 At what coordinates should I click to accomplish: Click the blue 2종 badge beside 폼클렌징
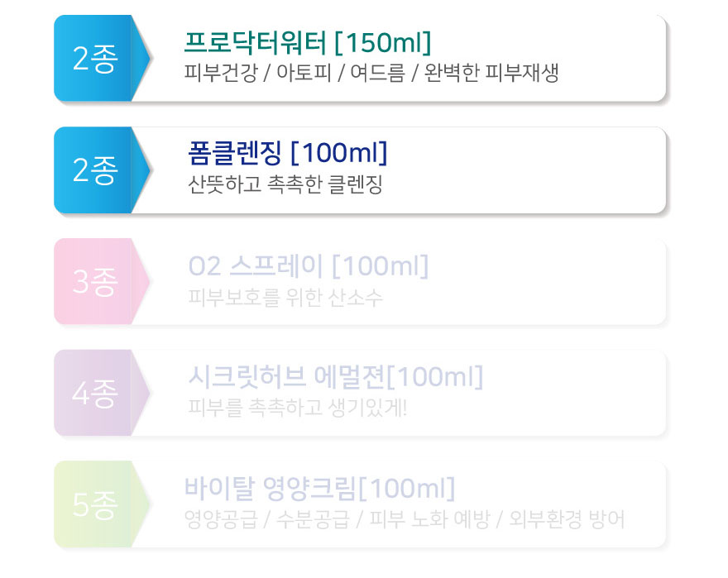pos(102,170)
